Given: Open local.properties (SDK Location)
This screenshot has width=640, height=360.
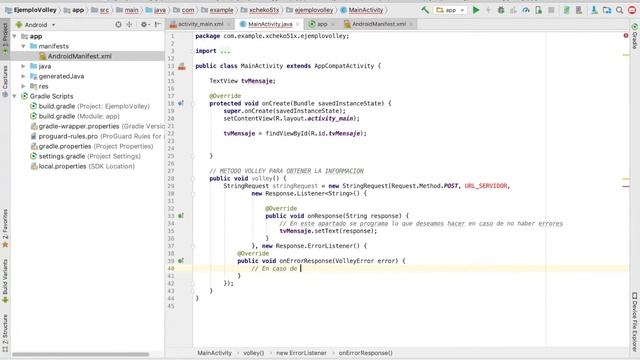Looking at the screenshot, I should (x=82, y=166).
